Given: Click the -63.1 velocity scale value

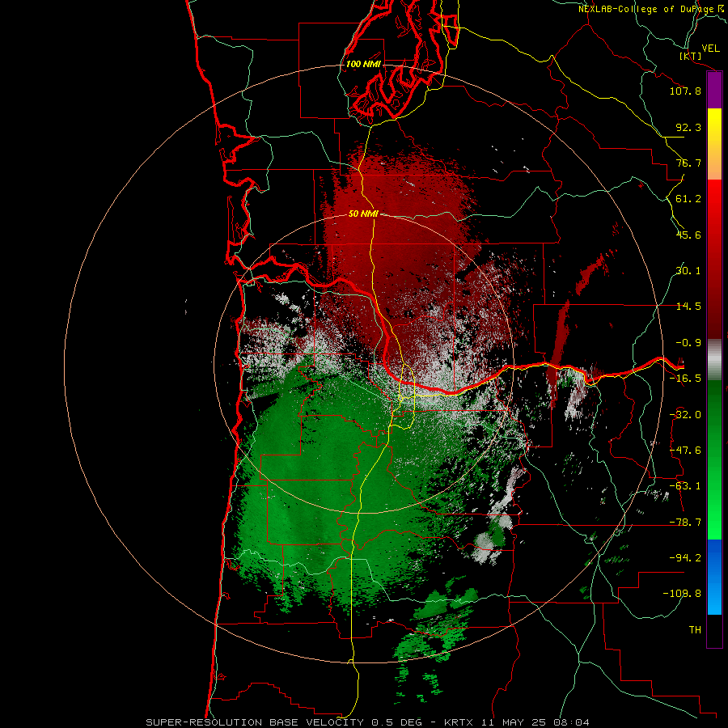Looking at the screenshot, I should point(685,486).
